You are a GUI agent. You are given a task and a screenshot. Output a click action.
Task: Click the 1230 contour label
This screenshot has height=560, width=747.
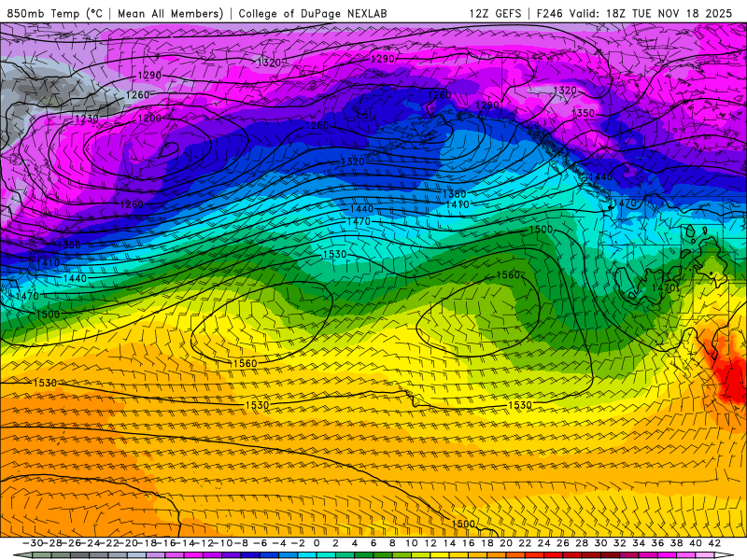coord(87,119)
